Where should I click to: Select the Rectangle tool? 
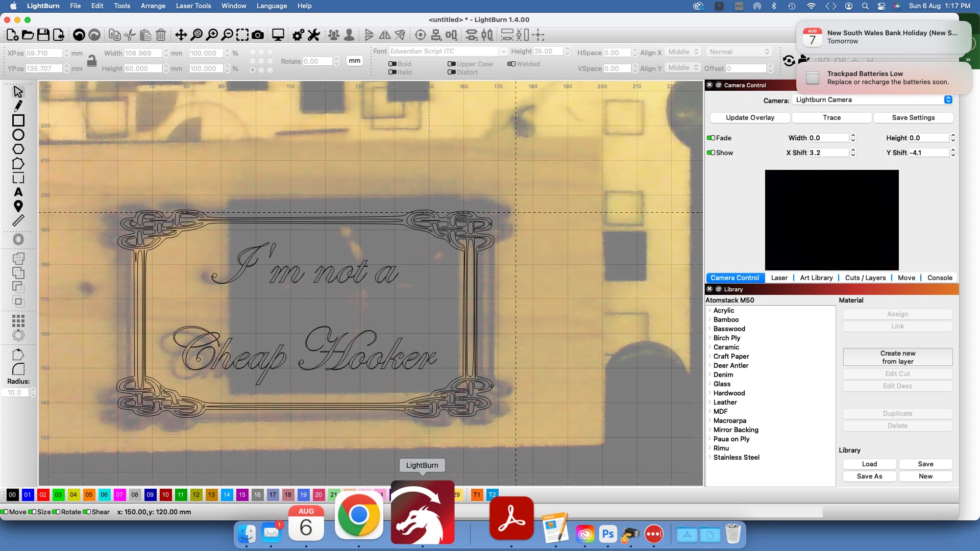click(19, 120)
